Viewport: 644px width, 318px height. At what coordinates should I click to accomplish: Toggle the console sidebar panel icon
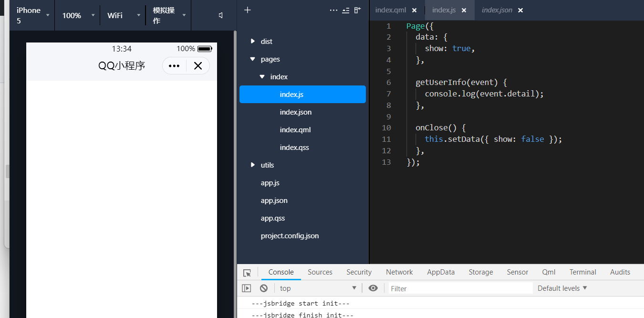[246, 288]
